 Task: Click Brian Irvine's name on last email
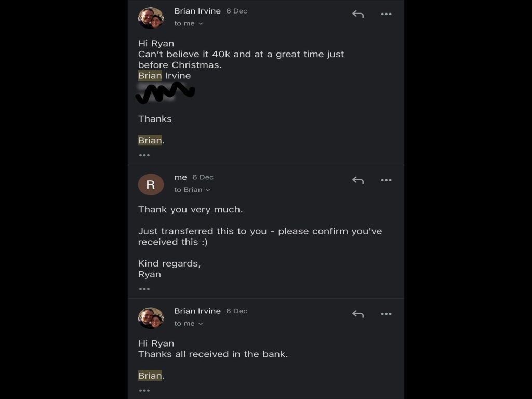tap(197, 311)
